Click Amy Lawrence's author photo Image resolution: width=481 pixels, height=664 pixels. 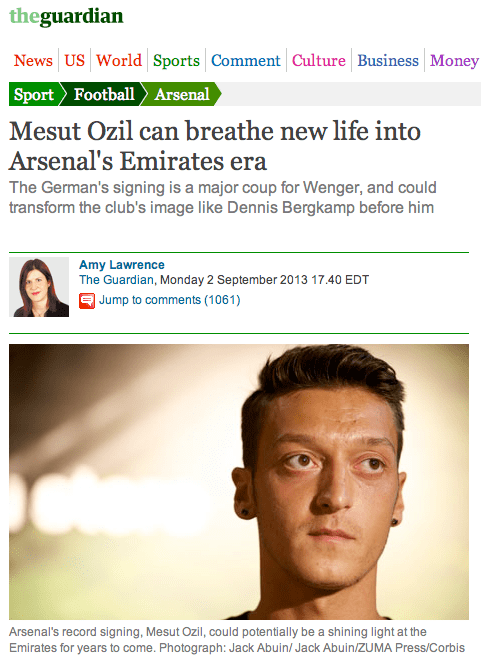39,287
